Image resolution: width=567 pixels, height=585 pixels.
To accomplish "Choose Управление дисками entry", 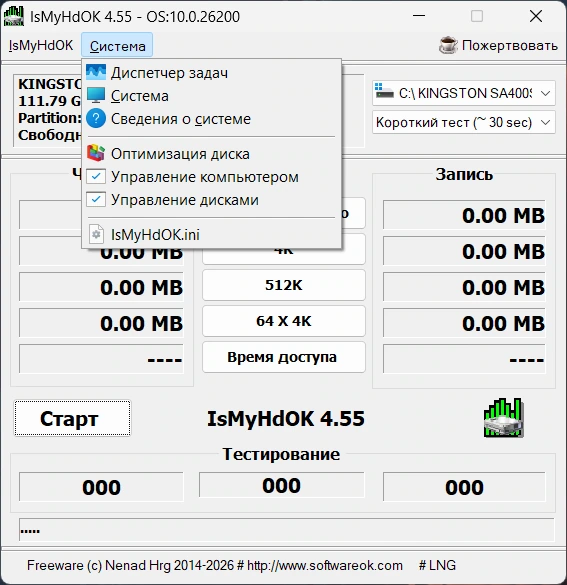I will [212, 200].
